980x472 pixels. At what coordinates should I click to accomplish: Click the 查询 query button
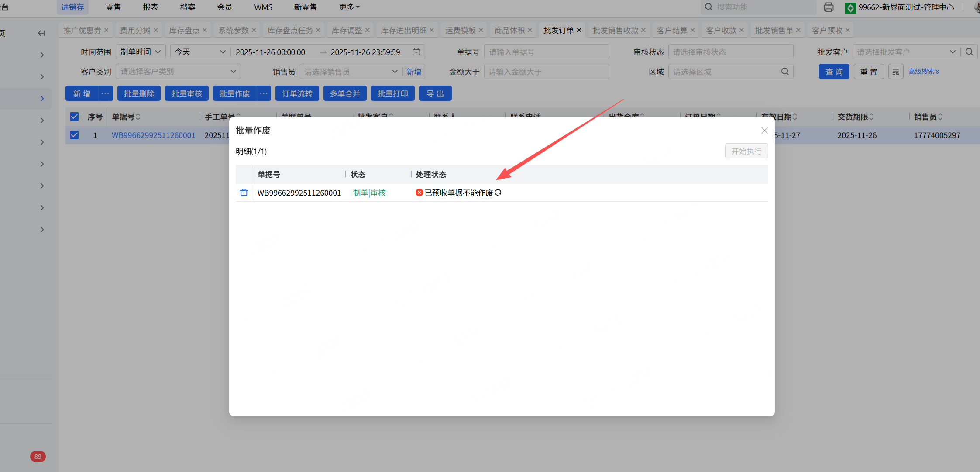click(834, 72)
